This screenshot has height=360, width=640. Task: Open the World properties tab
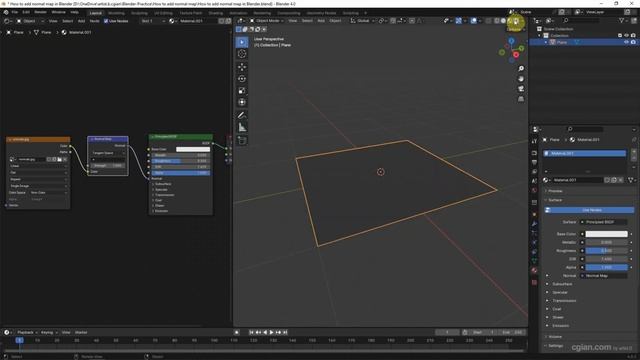(534, 191)
